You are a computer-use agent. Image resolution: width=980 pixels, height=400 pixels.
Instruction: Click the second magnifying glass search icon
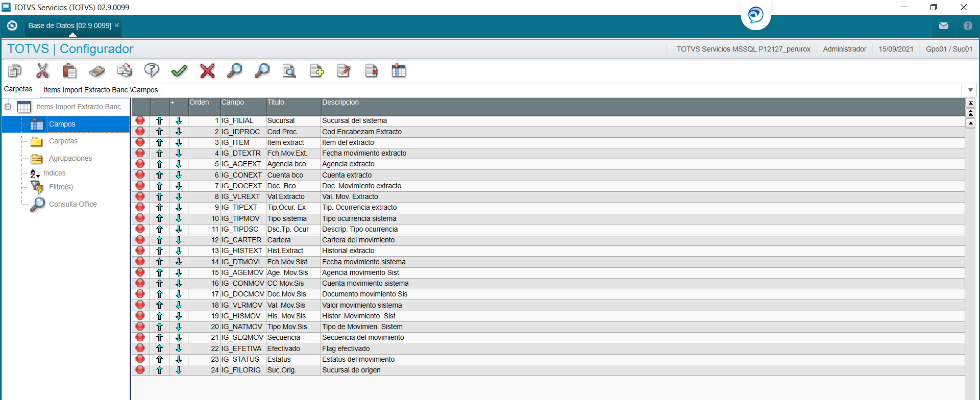[x=262, y=70]
